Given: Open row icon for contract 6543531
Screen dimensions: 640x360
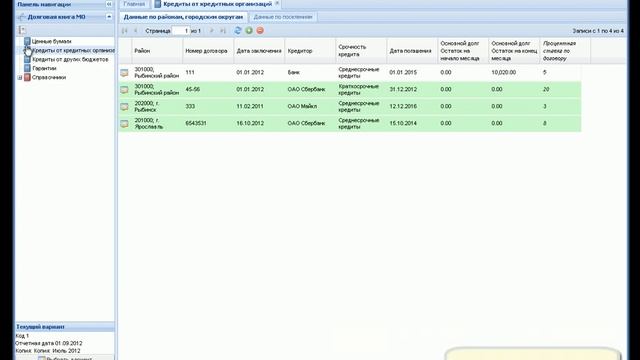Looking at the screenshot, I should pos(124,123).
